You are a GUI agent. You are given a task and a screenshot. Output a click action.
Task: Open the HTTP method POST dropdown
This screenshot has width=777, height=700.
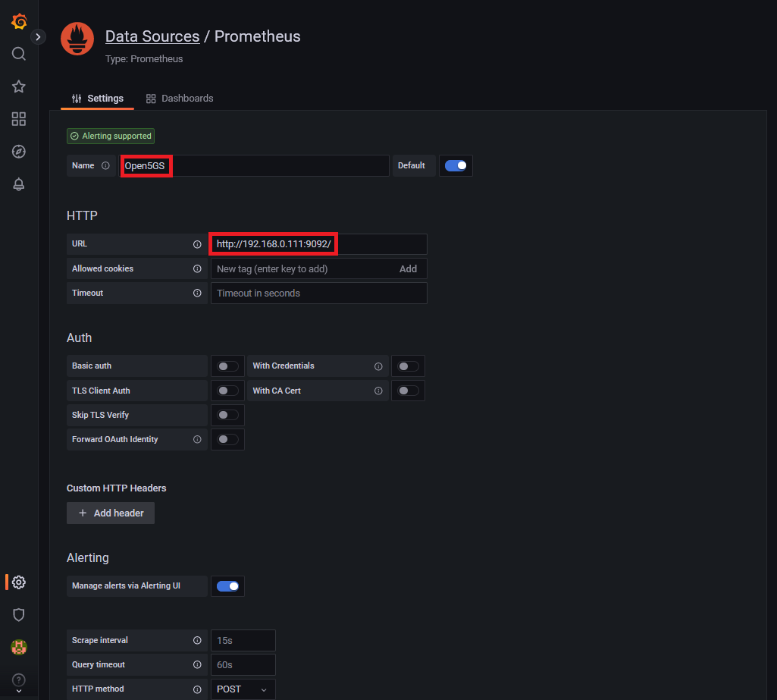click(x=243, y=689)
